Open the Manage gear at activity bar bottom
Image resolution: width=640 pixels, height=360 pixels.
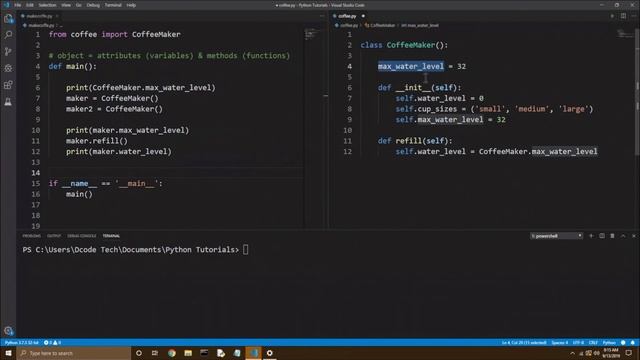[8, 331]
